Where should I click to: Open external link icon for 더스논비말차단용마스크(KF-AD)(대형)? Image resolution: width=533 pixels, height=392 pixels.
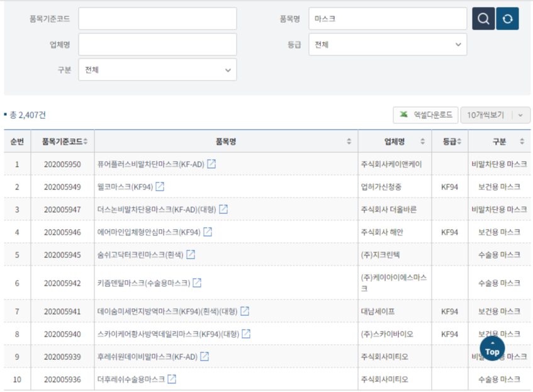point(223,209)
